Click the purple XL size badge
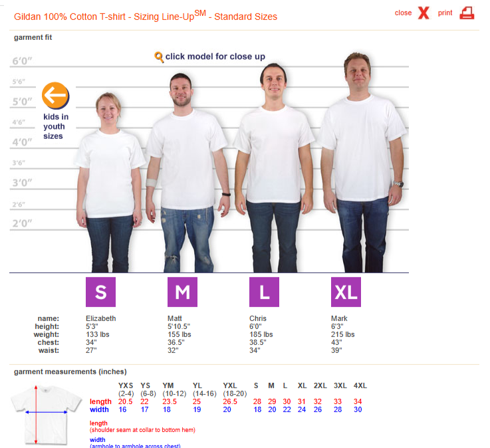Screen dimensions: 490x448 tap(346, 292)
